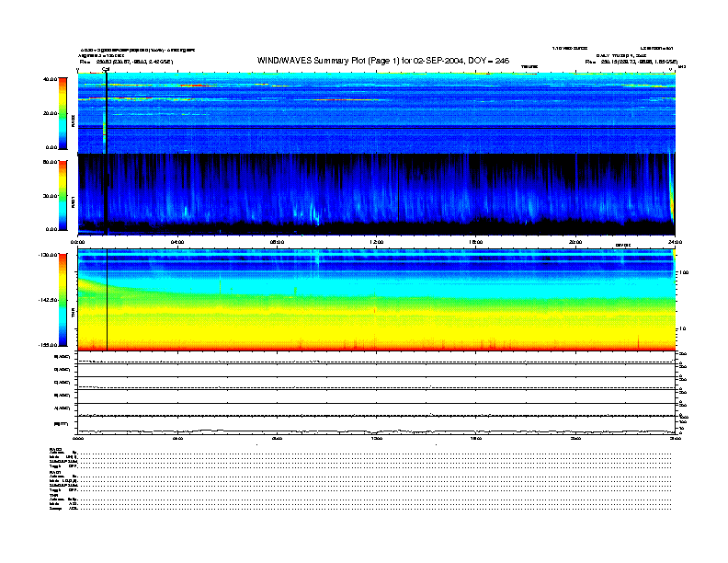
Task: Click the 24:00 time axis label
Action: [674, 242]
